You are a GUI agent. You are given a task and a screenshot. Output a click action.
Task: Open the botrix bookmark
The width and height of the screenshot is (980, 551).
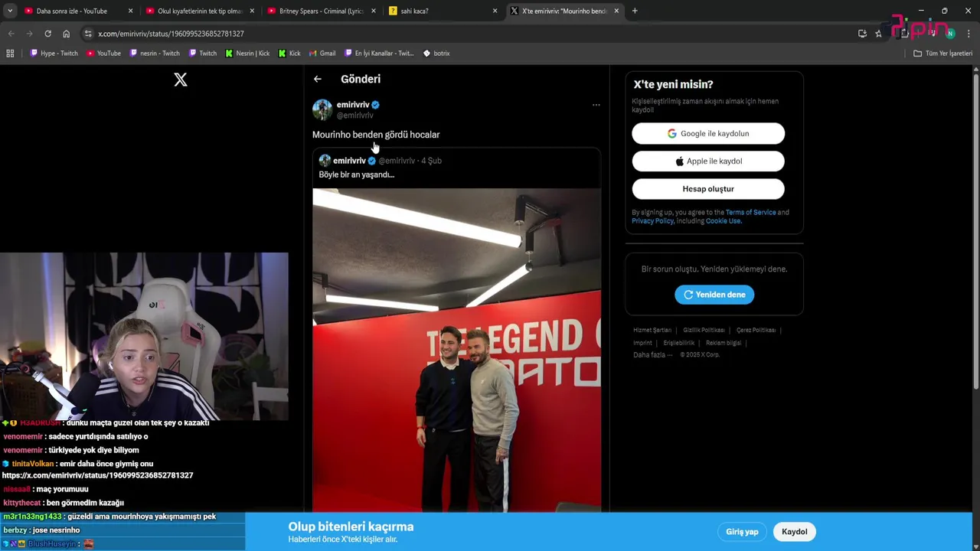436,54
